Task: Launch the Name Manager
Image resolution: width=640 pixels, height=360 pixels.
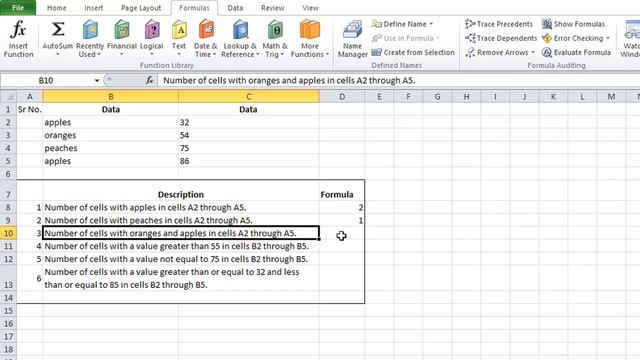Action: click(352, 39)
